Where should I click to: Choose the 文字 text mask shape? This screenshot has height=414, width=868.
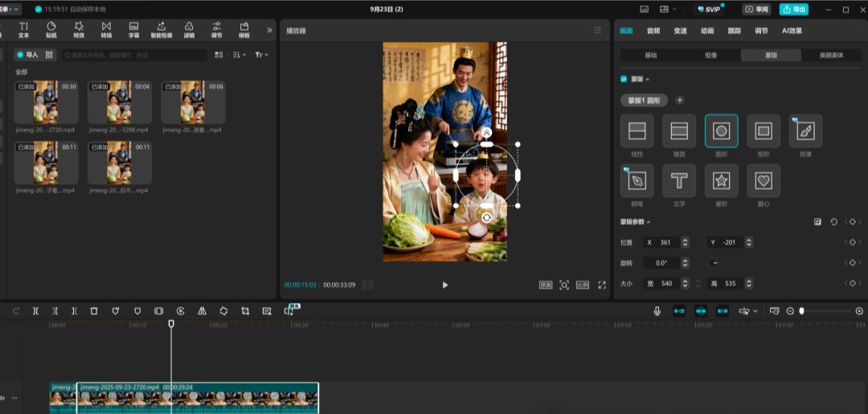tap(679, 180)
